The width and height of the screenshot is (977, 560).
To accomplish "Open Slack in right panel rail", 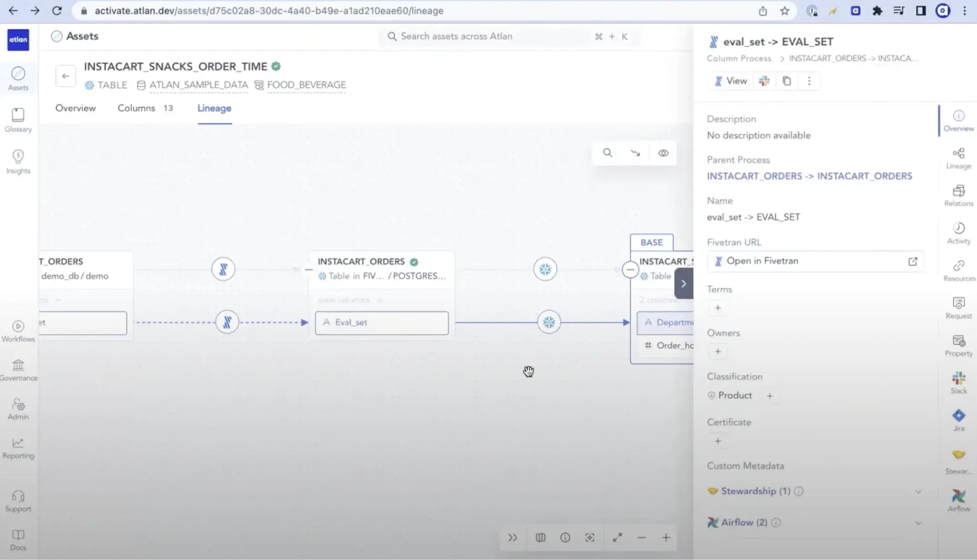I will [x=959, y=383].
